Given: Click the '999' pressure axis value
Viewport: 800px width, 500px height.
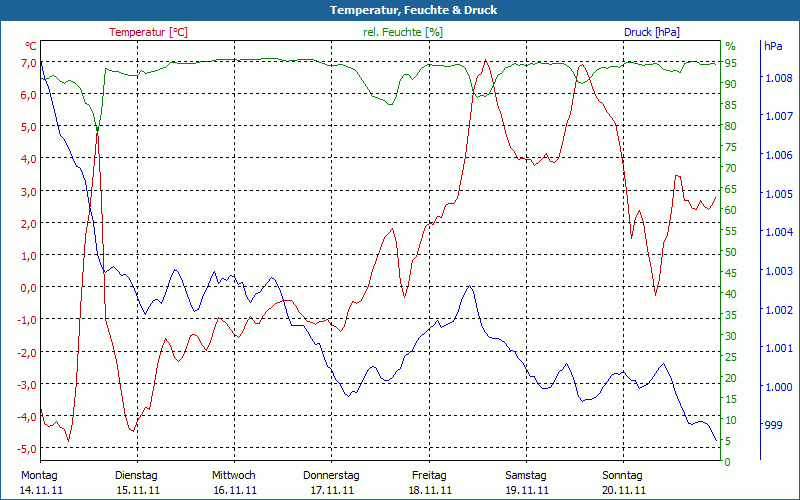Looking at the screenshot, I should (773, 426).
